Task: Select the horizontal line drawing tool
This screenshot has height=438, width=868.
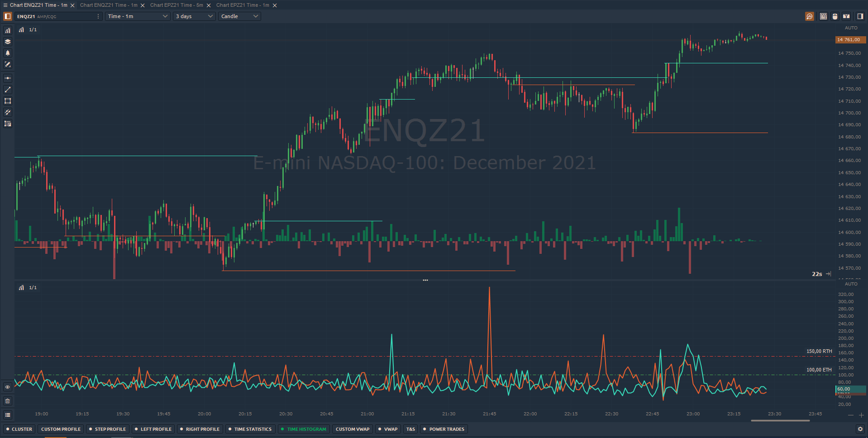Action: point(7,77)
